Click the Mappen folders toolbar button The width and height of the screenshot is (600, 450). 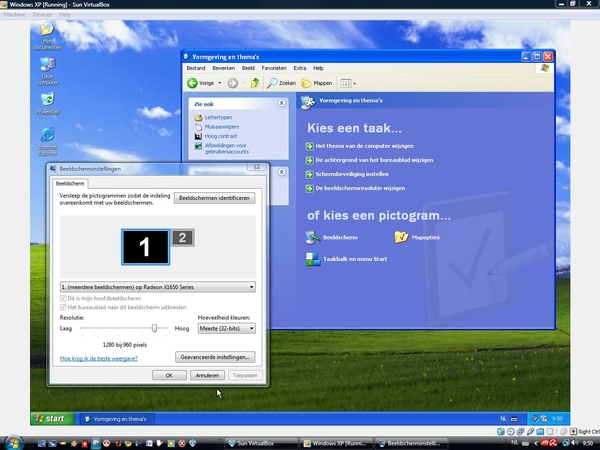[316, 83]
